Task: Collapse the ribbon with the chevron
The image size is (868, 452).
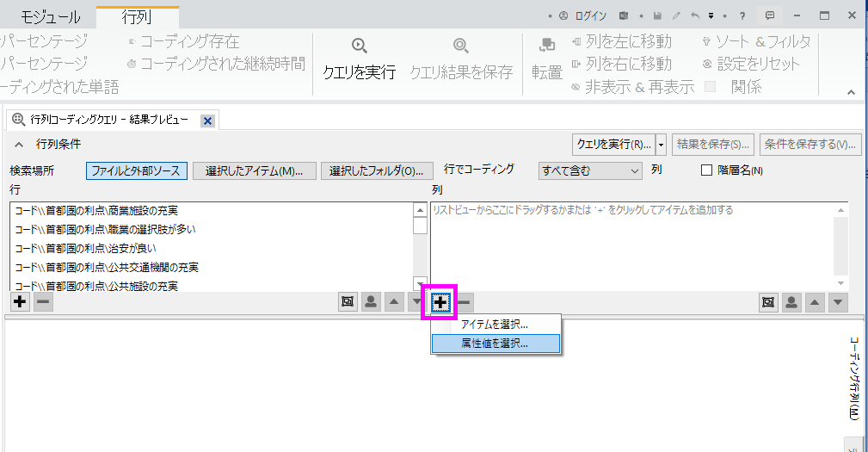Action: (x=852, y=92)
